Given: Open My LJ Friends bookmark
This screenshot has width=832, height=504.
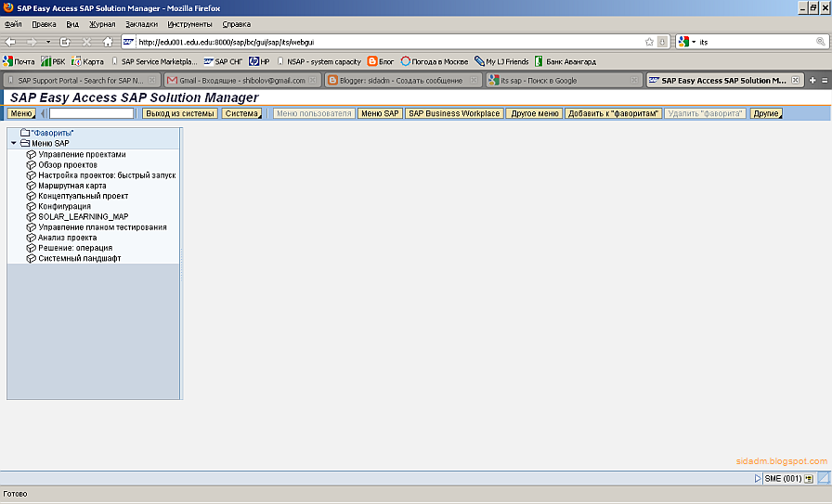Looking at the screenshot, I should click(x=501, y=61).
